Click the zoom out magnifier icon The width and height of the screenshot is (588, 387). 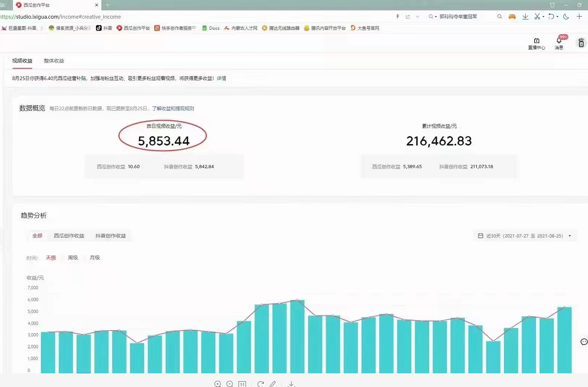pos(230,384)
